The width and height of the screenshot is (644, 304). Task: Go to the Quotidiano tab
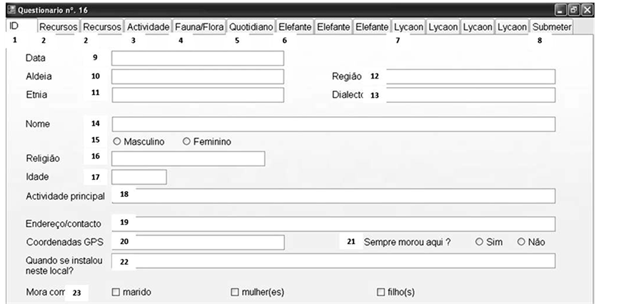251,27
